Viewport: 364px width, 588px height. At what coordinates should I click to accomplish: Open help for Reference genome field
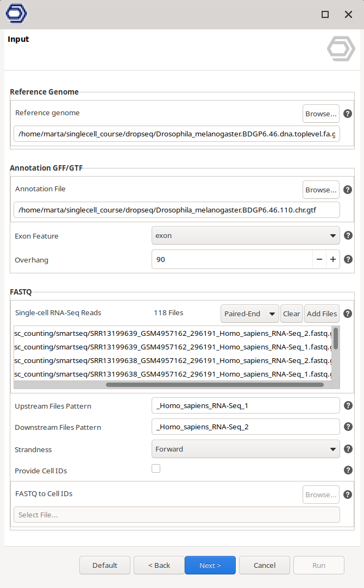[348, 114]
